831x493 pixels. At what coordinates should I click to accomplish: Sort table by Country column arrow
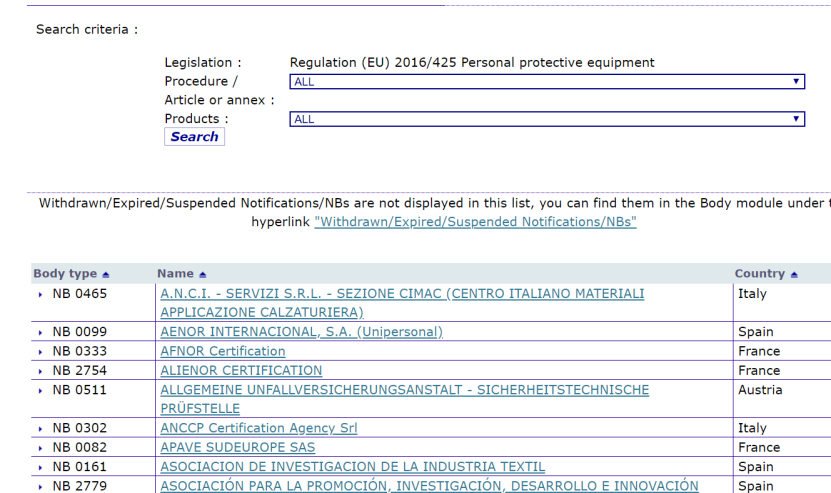794,274
